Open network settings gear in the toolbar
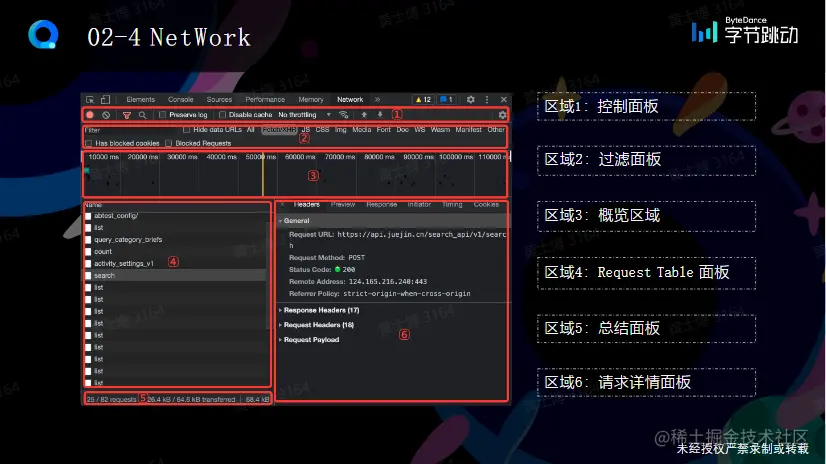The height and width of the screenshot is (464, 826). [x=502, y=115]
